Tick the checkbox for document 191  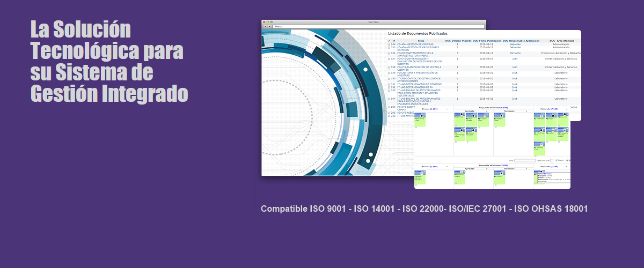click(x=389, y=84)
